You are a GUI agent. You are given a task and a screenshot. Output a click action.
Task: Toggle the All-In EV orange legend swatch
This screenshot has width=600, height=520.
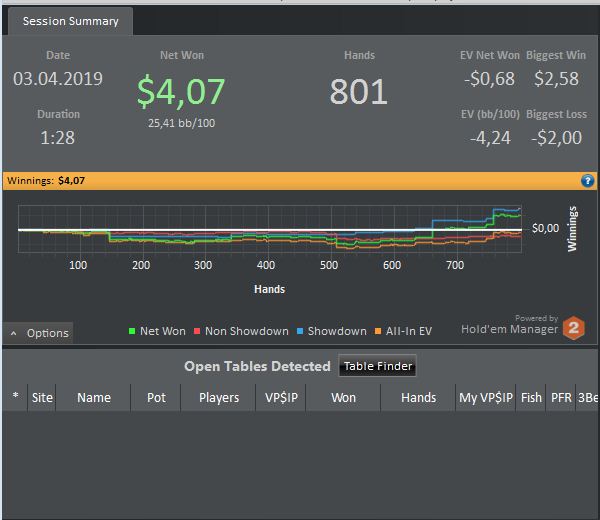pos(378,331)
